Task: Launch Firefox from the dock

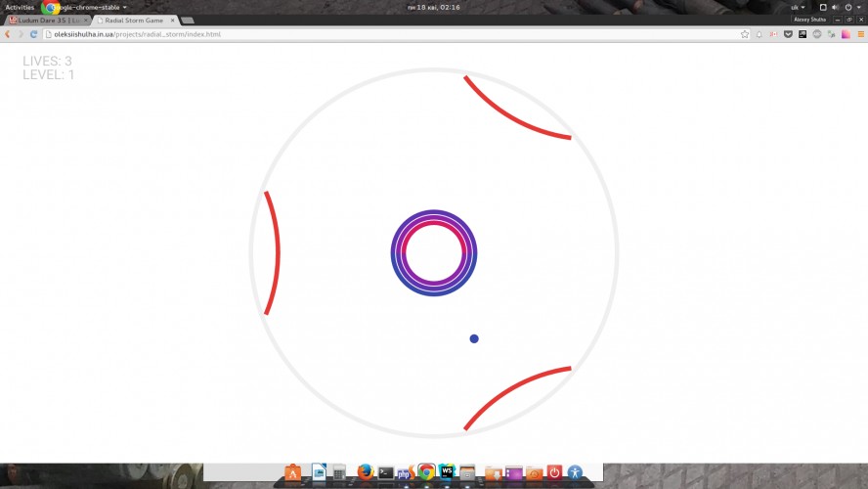Action: click(x=365, y=471)
